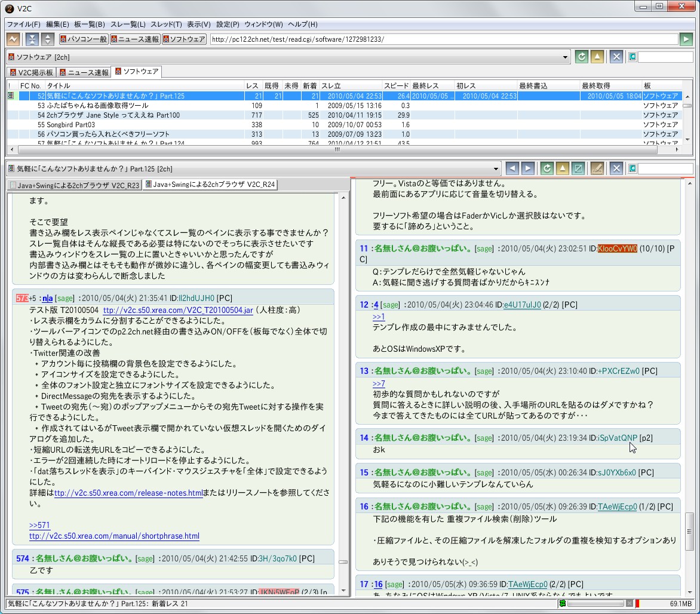
Task: Click the yellow up-triangle icon in thread toolbar
Action: (562, 168)
